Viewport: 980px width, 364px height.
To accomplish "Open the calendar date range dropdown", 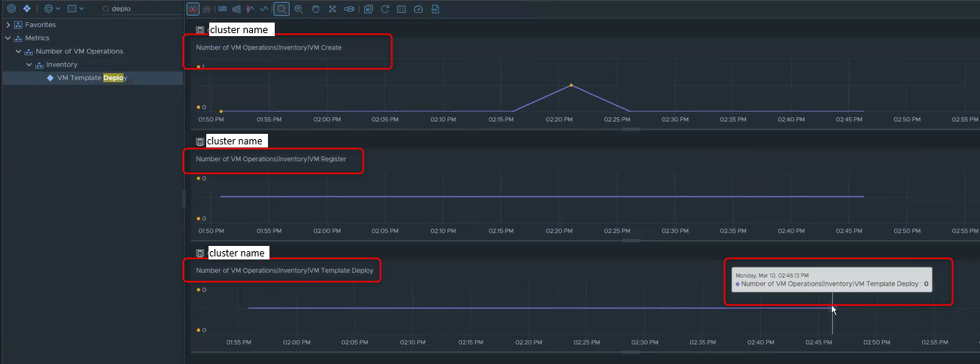I will [x=75, y=9].
